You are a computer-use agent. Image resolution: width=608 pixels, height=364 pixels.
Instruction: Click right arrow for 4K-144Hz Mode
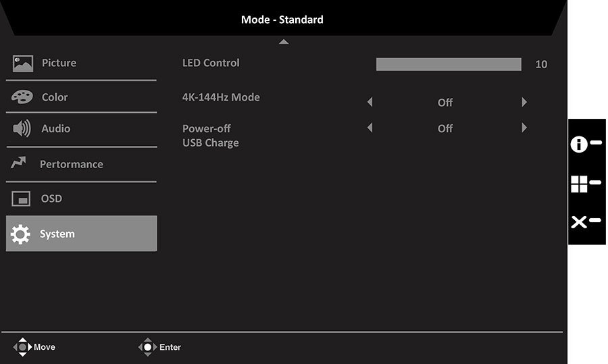click(x=524, y=102)
